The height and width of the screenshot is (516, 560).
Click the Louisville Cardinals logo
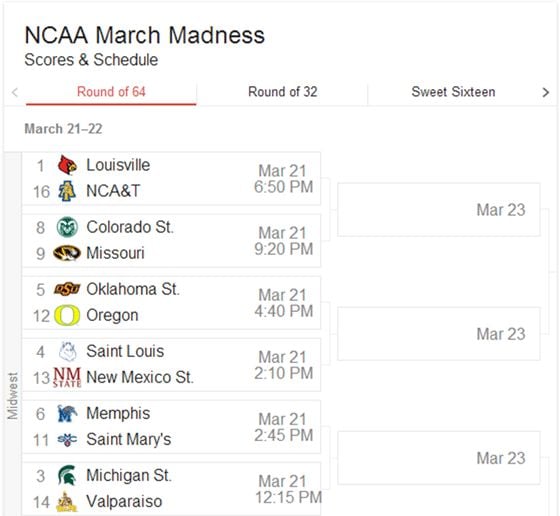click(67, 165)
